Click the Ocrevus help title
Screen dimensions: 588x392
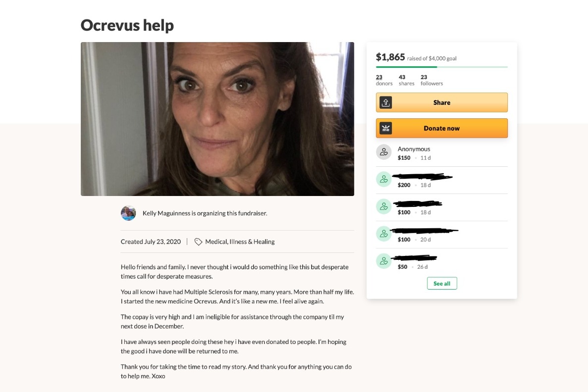[127, 25]
